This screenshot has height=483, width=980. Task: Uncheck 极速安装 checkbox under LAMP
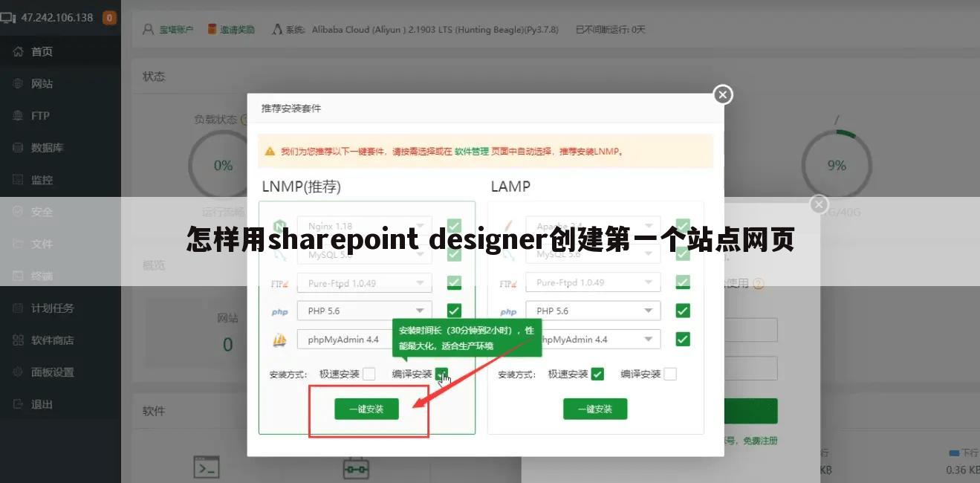coord(597,374)
